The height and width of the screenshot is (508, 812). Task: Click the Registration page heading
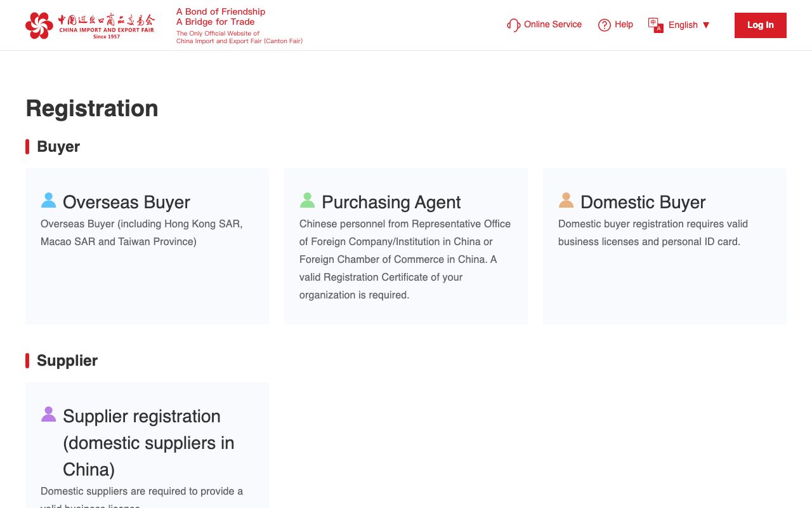pyautogui.click(x=91, y=108)
